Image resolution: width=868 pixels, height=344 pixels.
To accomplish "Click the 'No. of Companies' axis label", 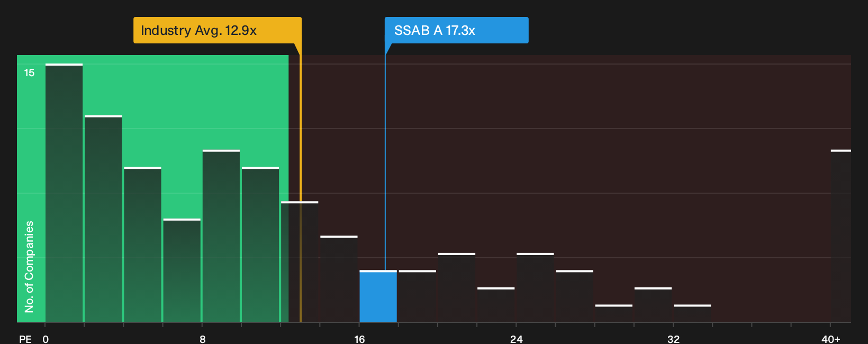I will point(29,267).
